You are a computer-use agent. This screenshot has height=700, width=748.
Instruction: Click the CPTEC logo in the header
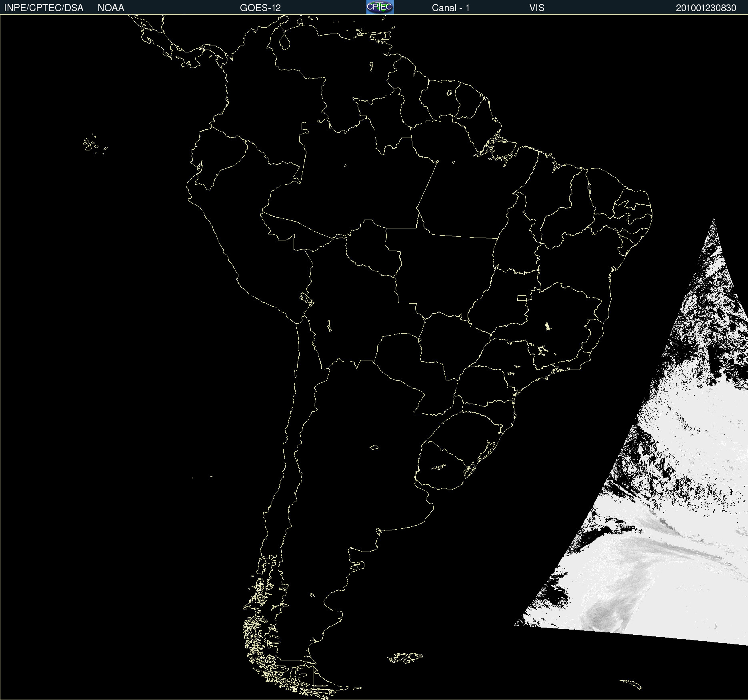click(x=380, y=7)
